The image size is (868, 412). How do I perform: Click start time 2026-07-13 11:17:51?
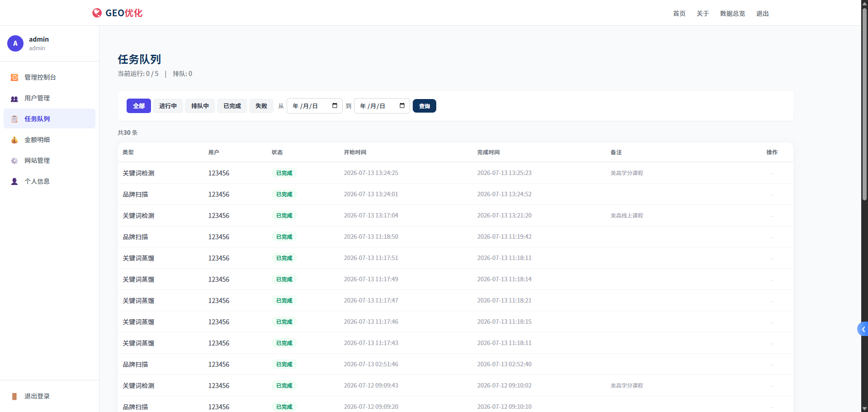pyautogui.click(x=371, y=258)
